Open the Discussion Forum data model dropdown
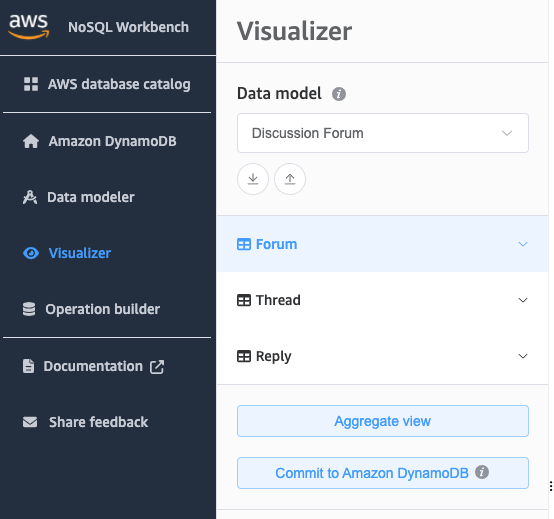The height and width of the screenshot is (519, 554). [x=383, y=133]
